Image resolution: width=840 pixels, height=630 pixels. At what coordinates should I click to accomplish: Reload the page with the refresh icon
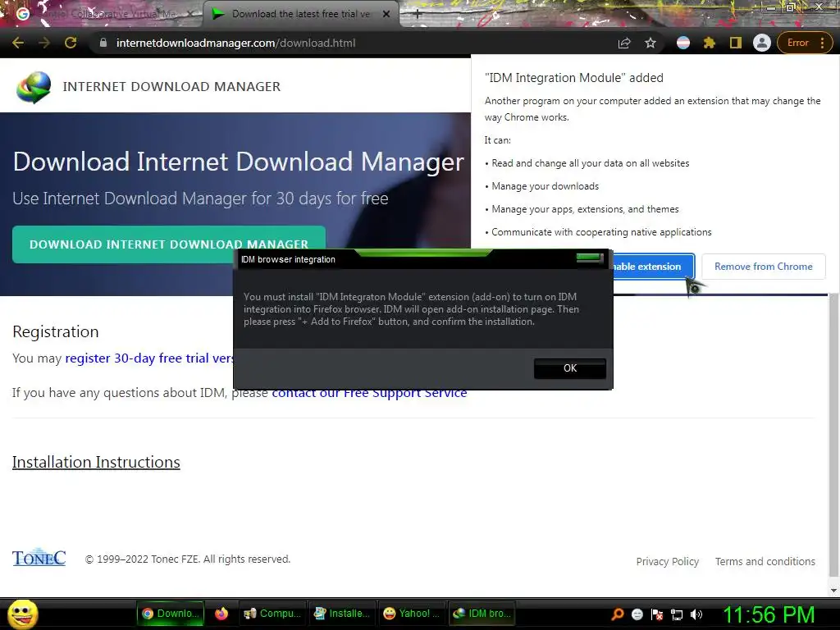(x=71, y=43)
